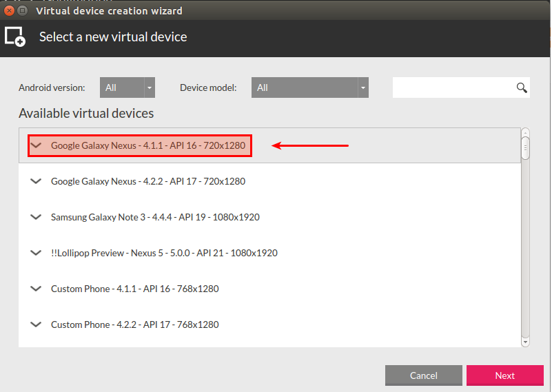
Task: Expand Lollipop Preview Nexus 5 chevron
Action: pos(36,253)
